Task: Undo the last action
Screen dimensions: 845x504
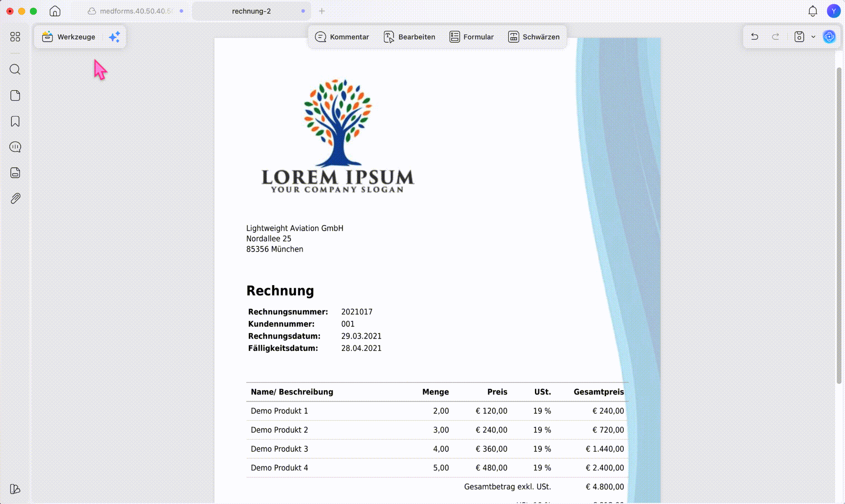Action: [755, 37]
